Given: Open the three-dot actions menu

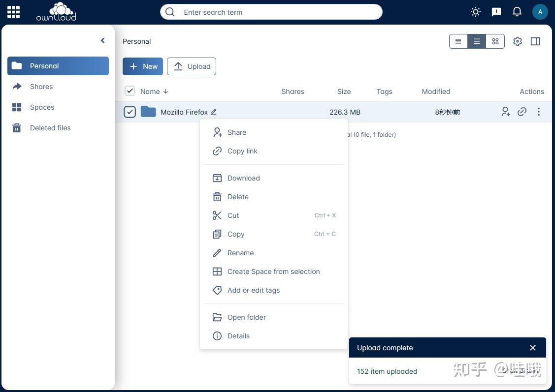Looking at the screenshot, I should [x=538, y=112].
